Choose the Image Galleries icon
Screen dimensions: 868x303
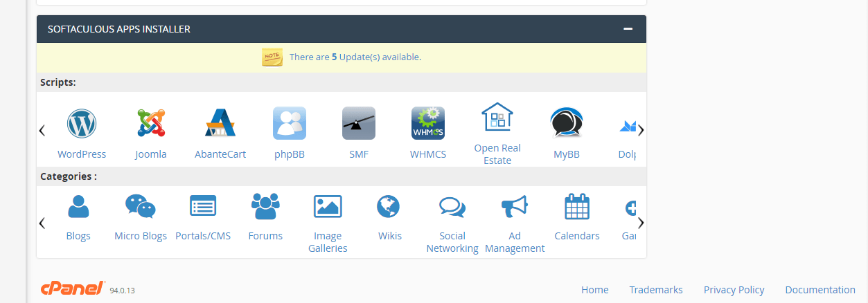328,206
